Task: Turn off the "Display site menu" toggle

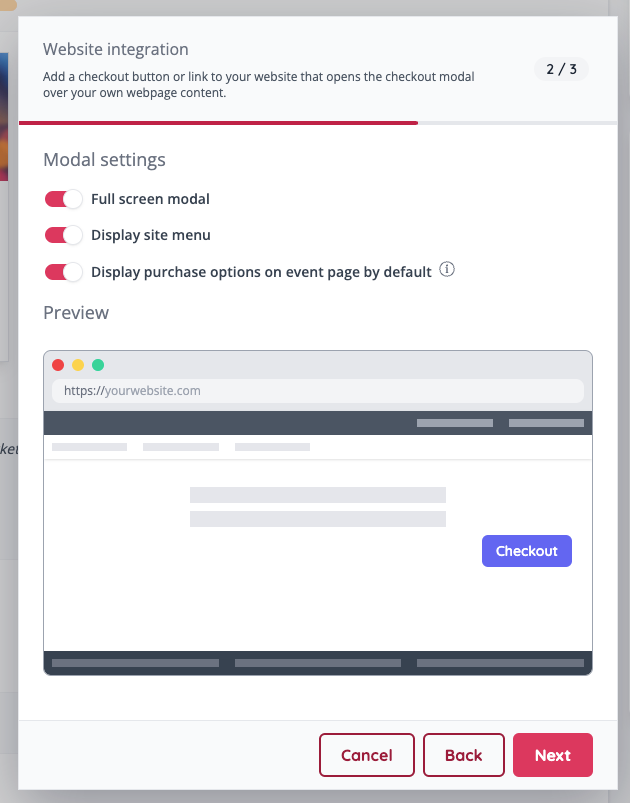Action: 63,235
